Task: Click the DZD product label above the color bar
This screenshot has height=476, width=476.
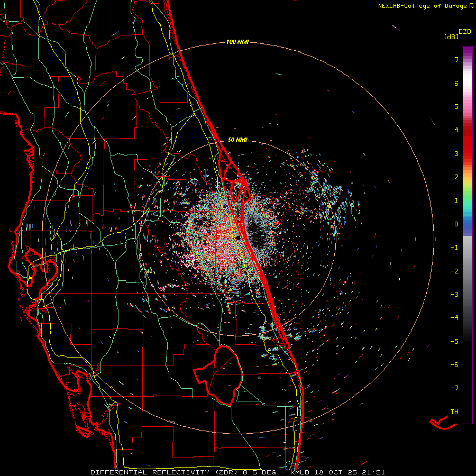Action: 465,32
